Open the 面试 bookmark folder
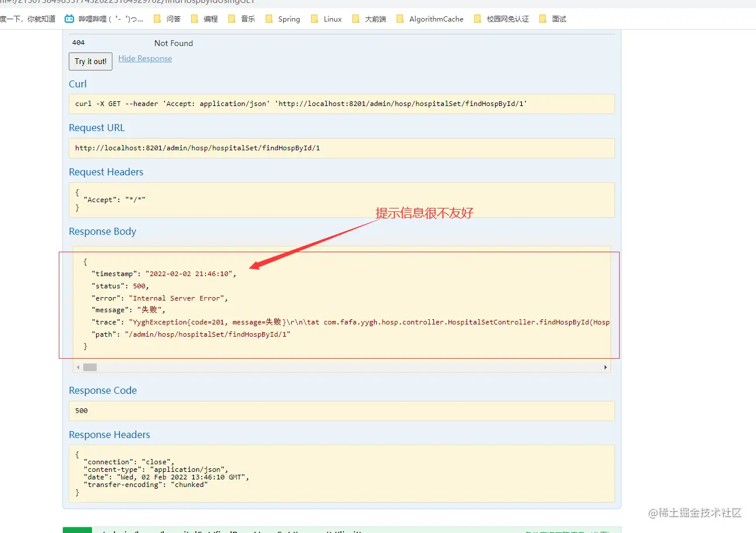Viewport: 756px width, 533px height. pos(553,19)
